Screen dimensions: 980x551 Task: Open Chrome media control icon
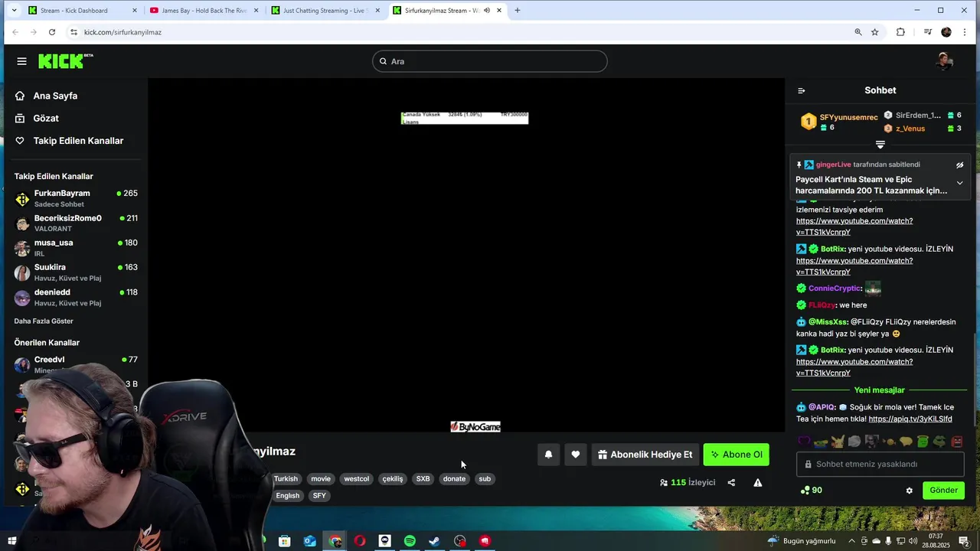click(927, 32)
